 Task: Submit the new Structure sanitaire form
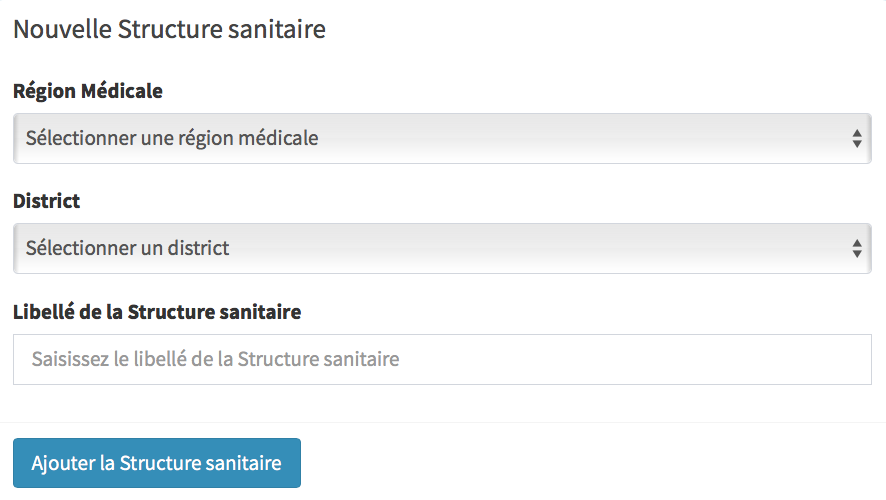[x=156, y=463]
